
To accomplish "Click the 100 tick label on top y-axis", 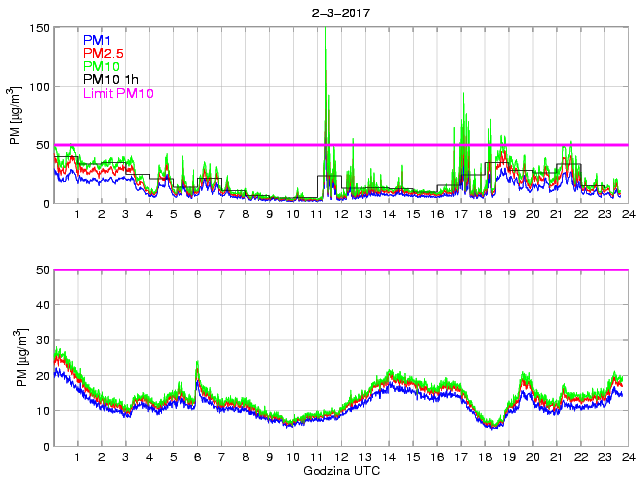I will pos(38,87).
